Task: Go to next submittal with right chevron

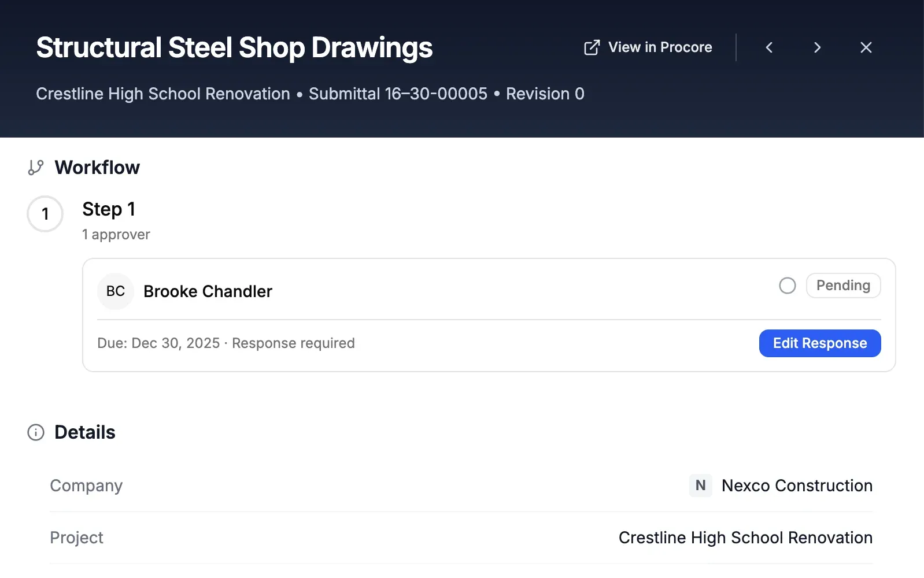Action: pyautogui.click(x=817, y=47)
